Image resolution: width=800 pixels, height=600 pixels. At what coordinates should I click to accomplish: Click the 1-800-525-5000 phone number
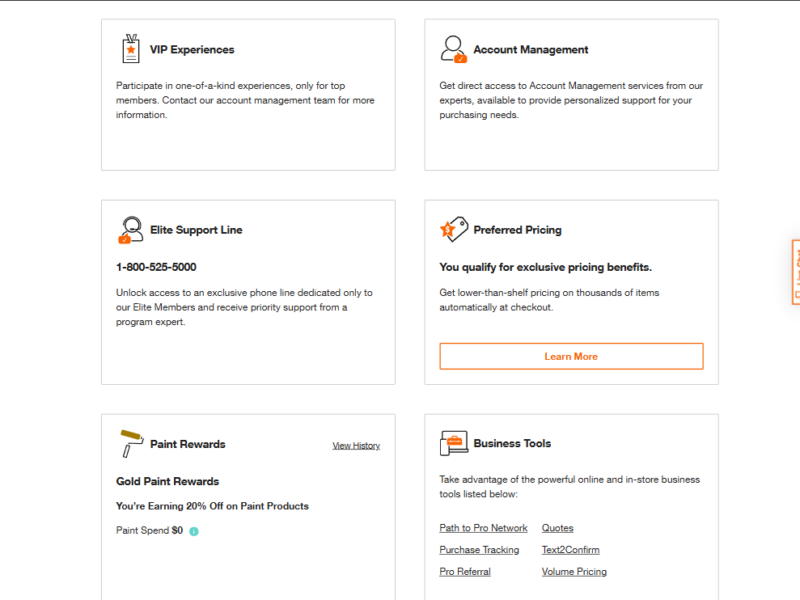point(156,267)
